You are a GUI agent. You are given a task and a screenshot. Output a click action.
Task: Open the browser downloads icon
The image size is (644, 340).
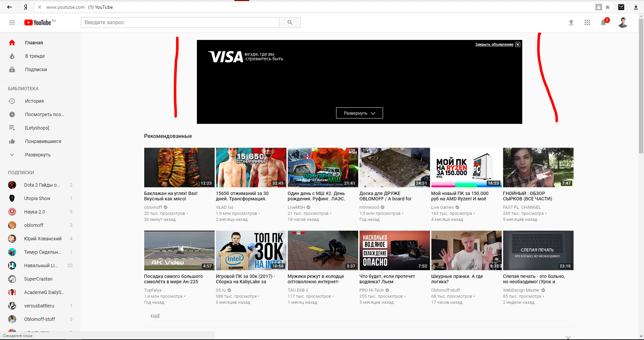[636, 7]
